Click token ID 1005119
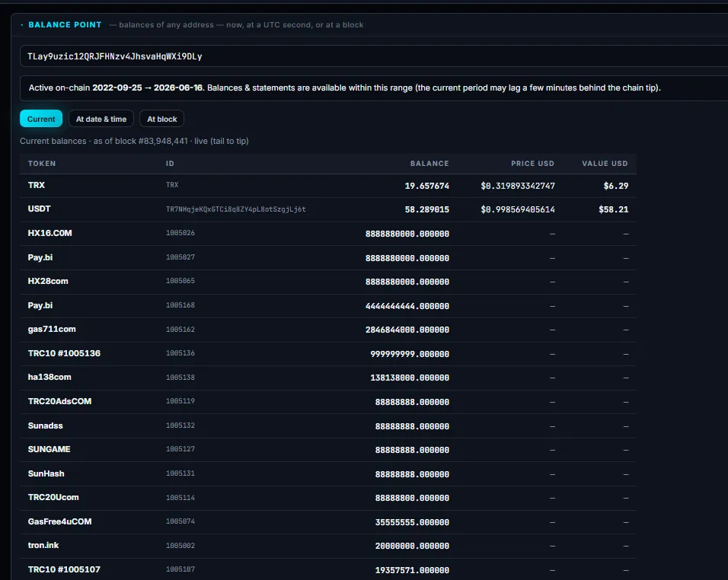728x580 pixels. coord(180,401)
